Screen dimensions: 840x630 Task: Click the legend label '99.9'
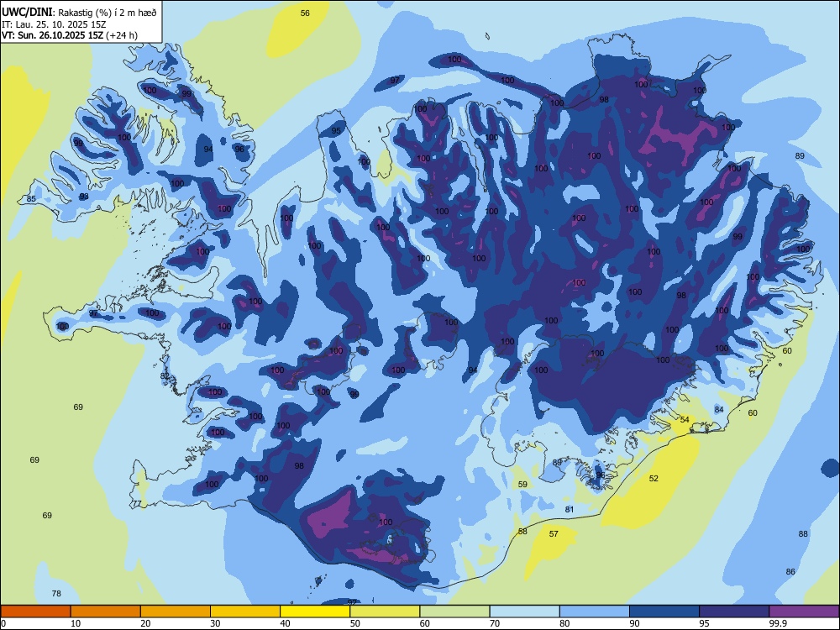point(777,623)
